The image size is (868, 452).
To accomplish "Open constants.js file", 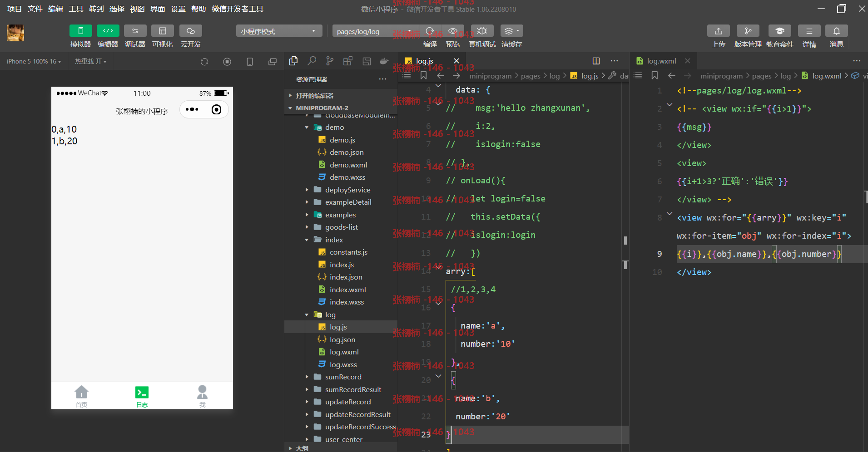I will point(348,252).
